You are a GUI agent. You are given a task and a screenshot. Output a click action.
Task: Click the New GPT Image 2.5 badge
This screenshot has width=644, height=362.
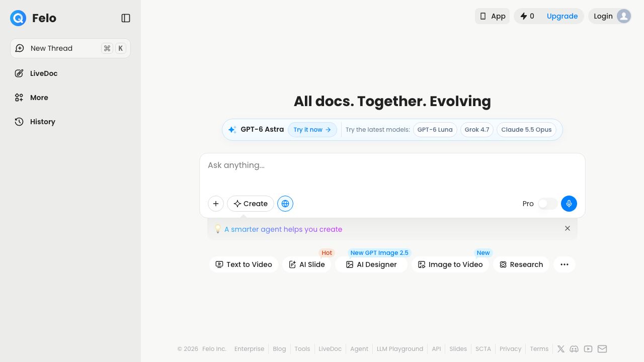(x=379, y=253)
